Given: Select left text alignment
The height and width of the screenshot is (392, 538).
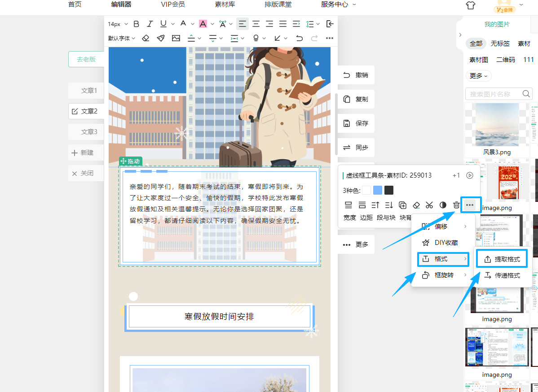Looking at the screenshot, I should click(242, 24).
